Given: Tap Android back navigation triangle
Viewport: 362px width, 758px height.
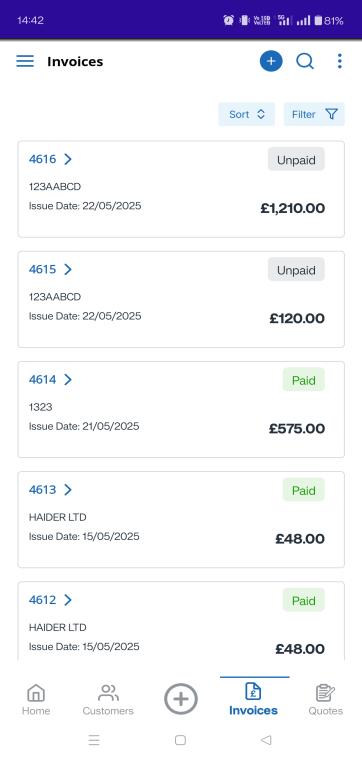Looking at the screenshot, I should (266, 740).
